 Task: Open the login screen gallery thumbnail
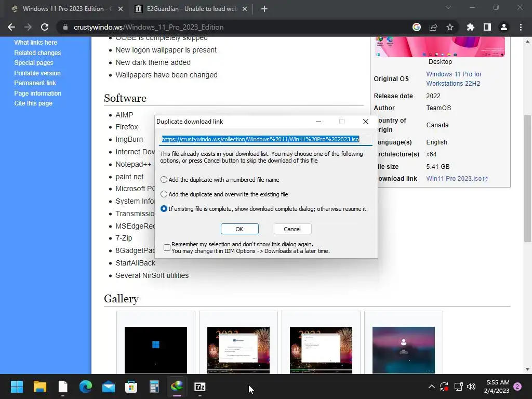pyautogui.click(x=403, y=350)
